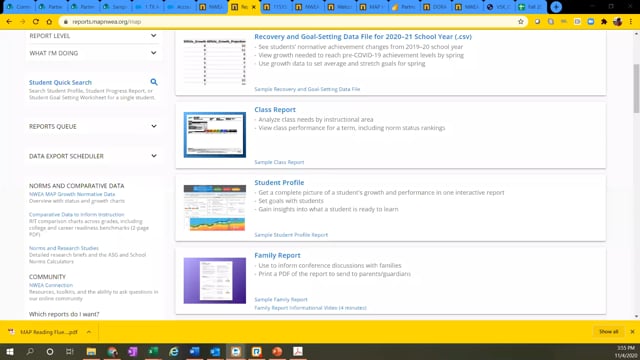Viewport: 640px width, 360px height.
Task: Switch to the last tab with green icon
Action: pos(531,7)
